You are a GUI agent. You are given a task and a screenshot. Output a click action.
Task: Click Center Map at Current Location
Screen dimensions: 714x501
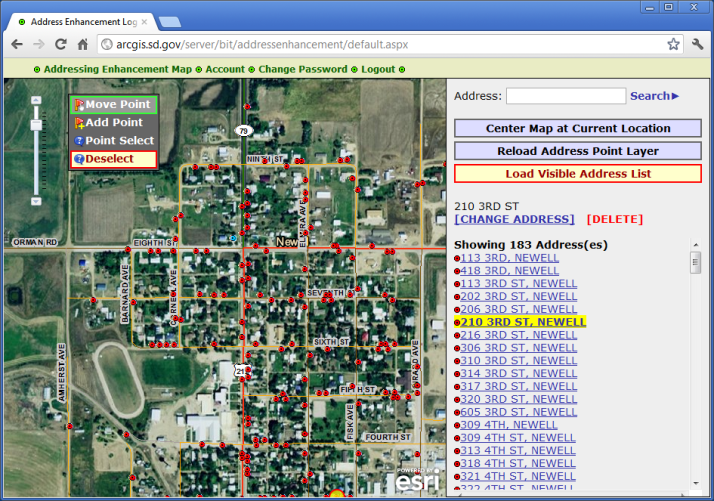click(x=578, y=128)
